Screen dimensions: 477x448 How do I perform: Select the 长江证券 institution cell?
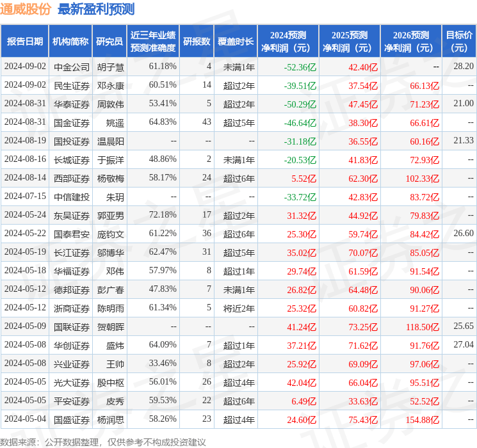(x=72, y=252)
